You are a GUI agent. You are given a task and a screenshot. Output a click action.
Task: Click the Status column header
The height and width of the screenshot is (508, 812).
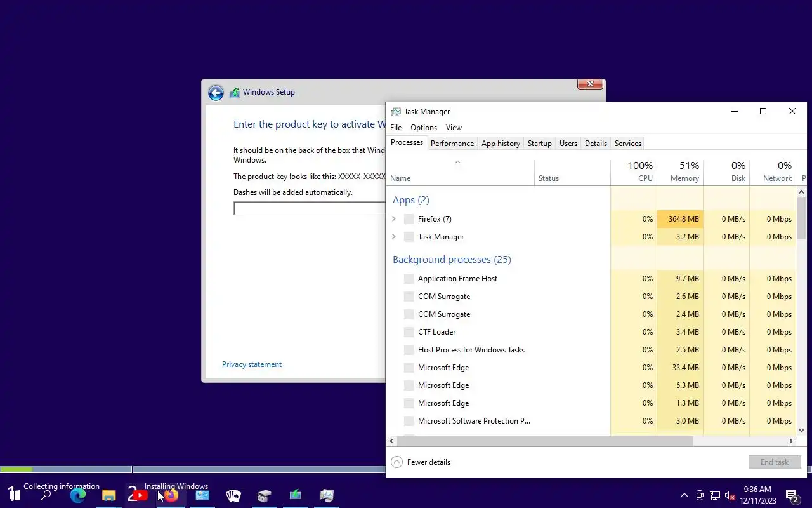coord(572,171)
